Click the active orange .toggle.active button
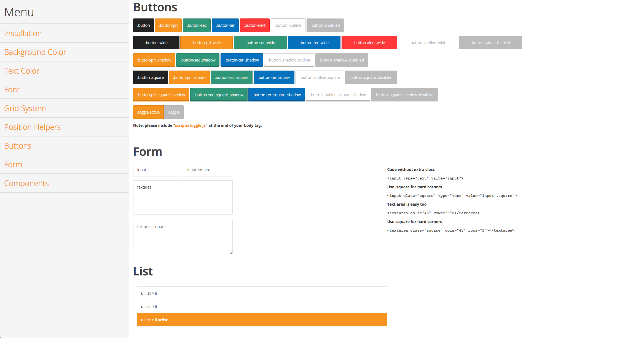 point(148,112)
